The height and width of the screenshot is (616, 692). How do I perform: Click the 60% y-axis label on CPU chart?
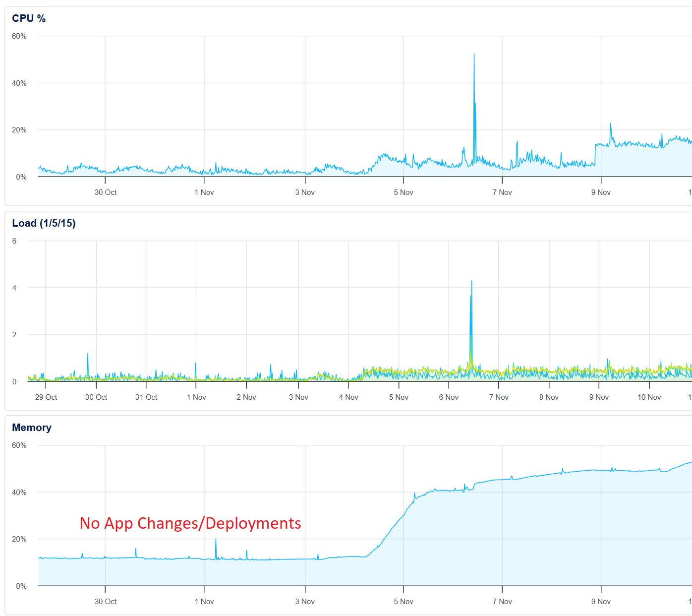(19, 36)
